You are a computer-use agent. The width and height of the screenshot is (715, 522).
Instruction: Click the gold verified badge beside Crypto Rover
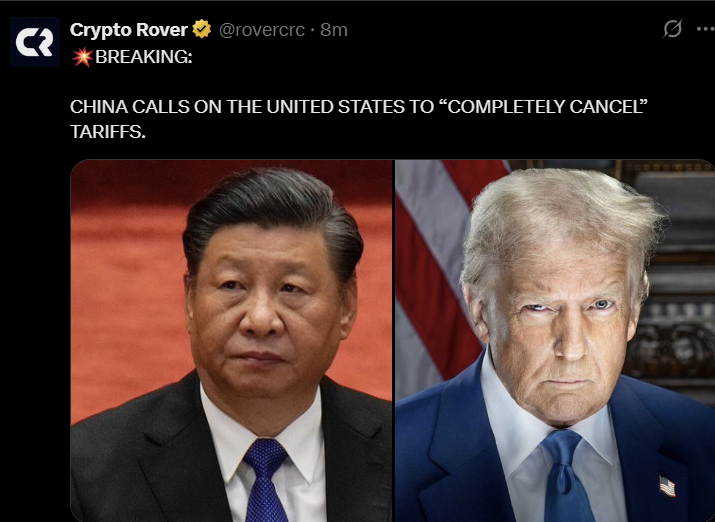(x=201, y=30)
